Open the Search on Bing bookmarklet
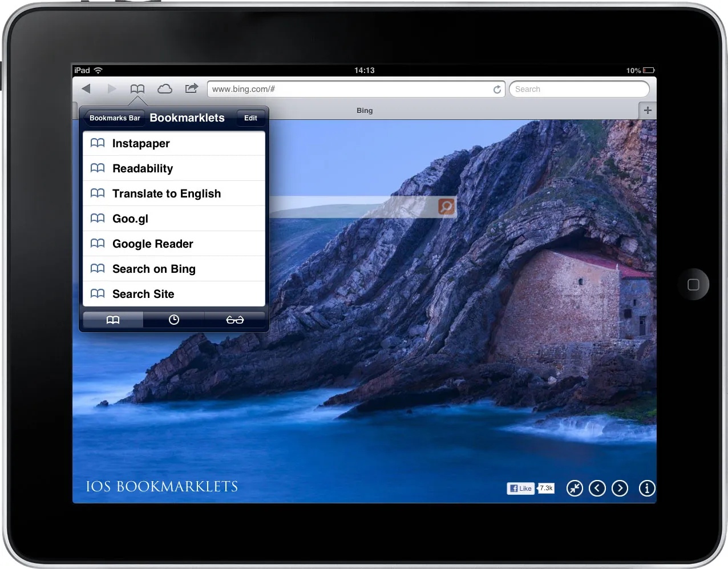 [154, 269]
